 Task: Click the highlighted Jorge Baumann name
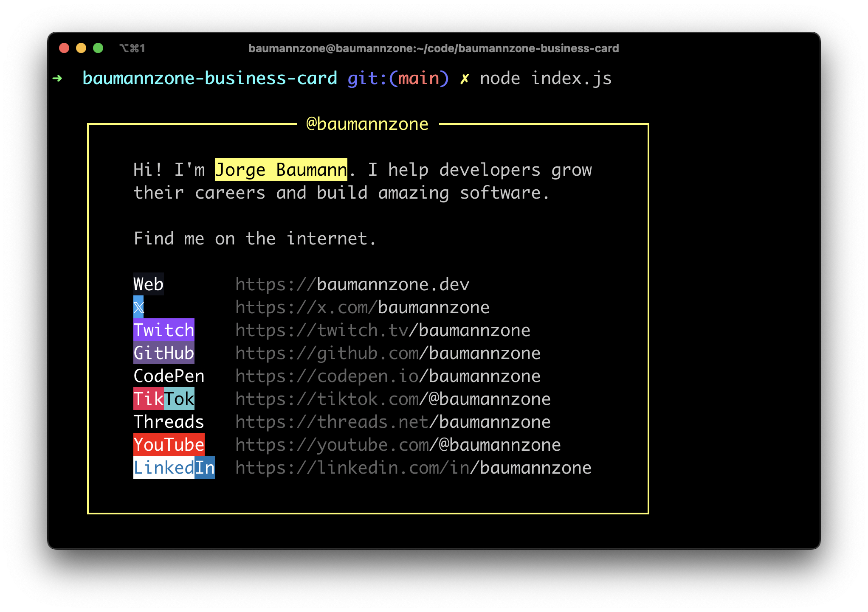(x=281, y=170)
